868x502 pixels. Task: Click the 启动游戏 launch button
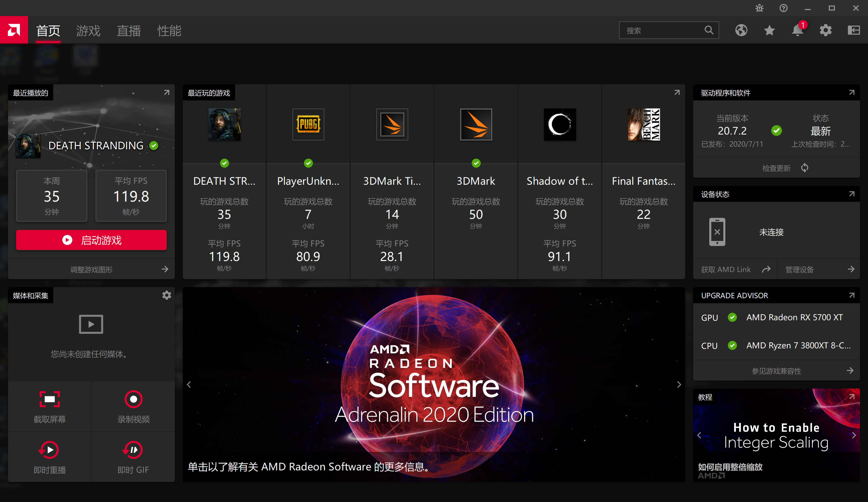click(91, 240)
